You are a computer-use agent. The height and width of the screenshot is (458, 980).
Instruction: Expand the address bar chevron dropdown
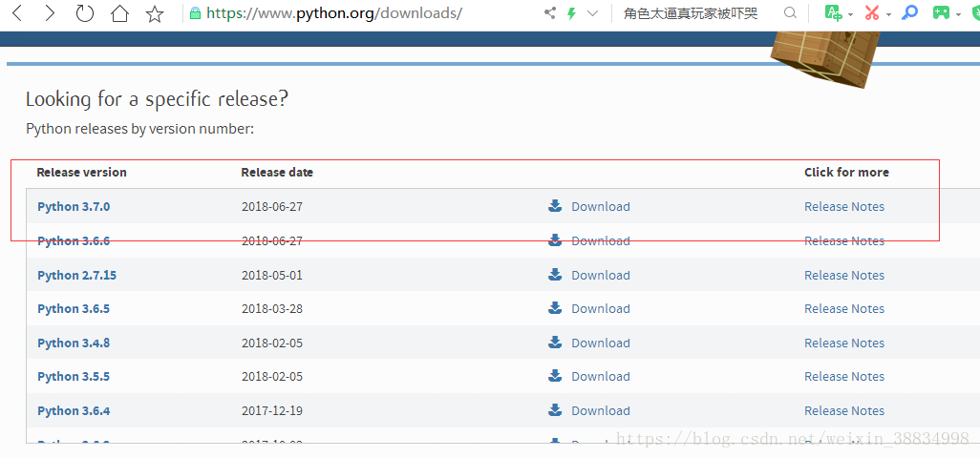(592, 13)
